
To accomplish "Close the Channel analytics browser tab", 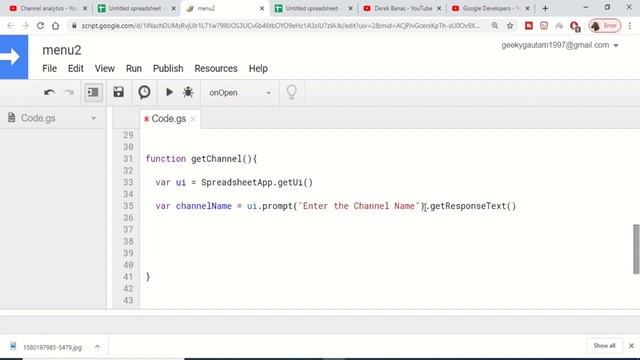I will click(x=85, y=8).
